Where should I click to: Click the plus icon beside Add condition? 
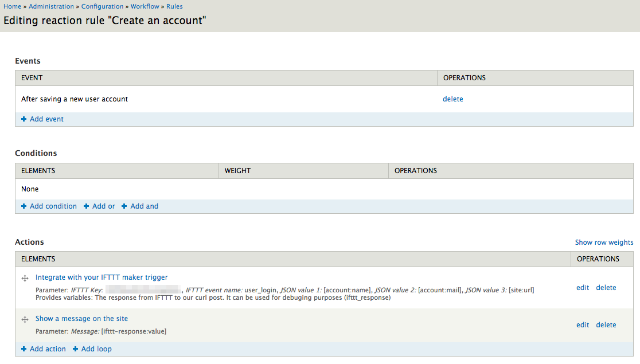(23, 206)
